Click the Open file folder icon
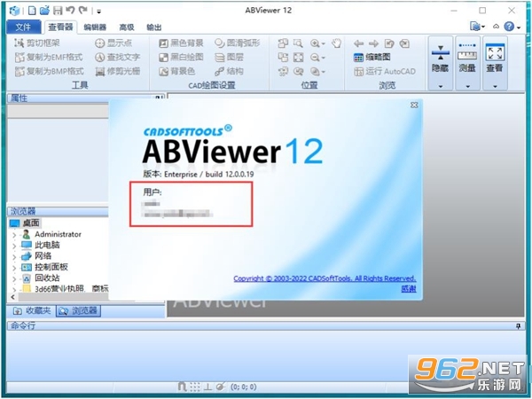 click(x=44, y=11)
